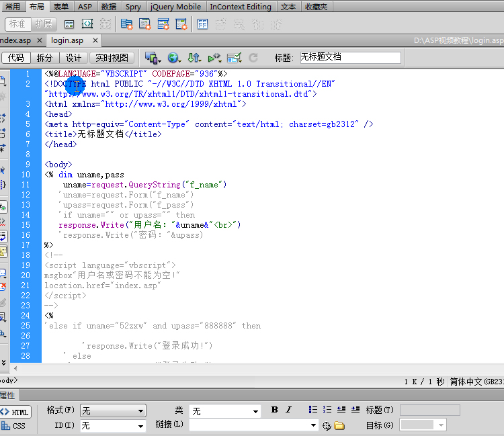Toggle 设计 design view
The width and height of the screenshot is (504, 436).
[73, 58]
